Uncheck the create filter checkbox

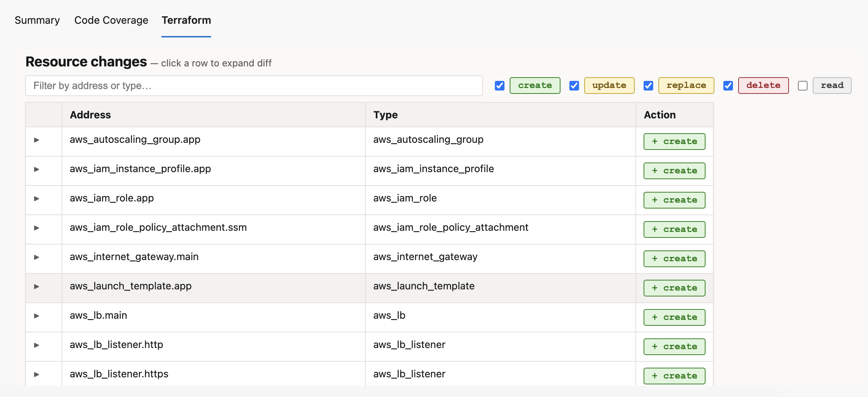[500, 86]
